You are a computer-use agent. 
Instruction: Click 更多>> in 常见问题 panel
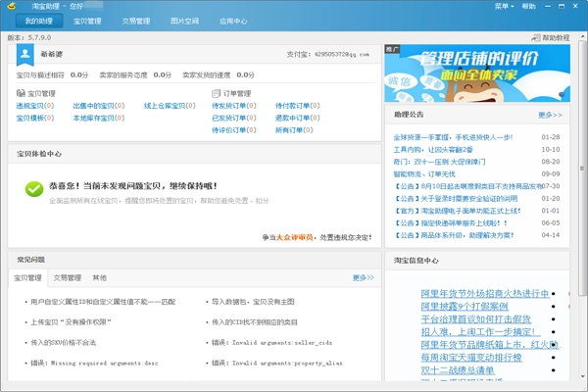coord(363,277)
